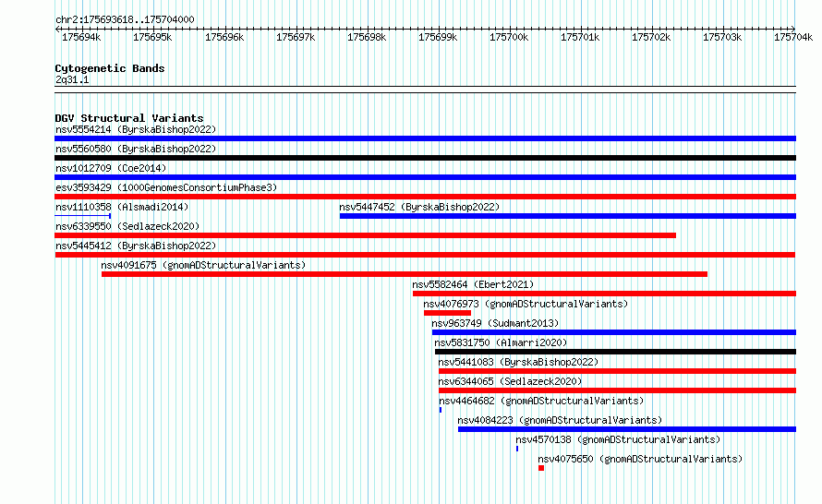Screen dimensions: 822x504
Task: Click the 175703k ruler tick label
Action: click(x=722, y=37)
